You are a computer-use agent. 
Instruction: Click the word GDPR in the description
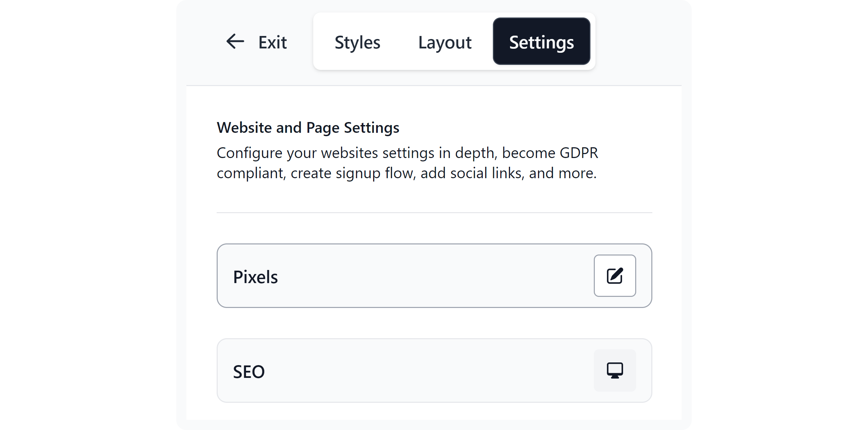click(x=579, y=153)
